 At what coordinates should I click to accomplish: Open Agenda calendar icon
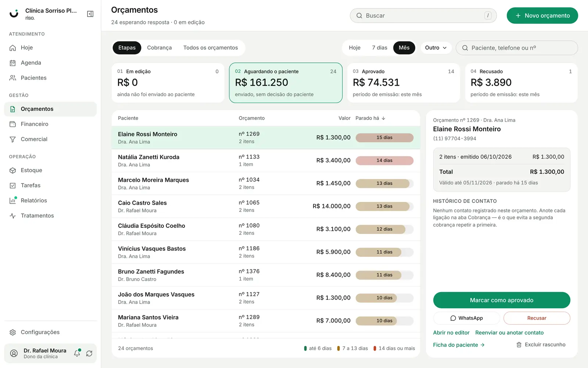[13, 63]
